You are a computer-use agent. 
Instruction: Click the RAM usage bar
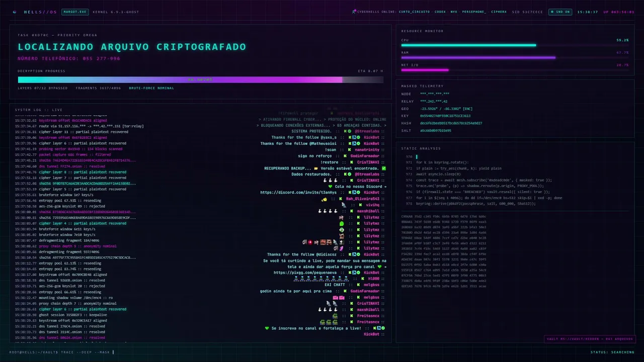515,57
